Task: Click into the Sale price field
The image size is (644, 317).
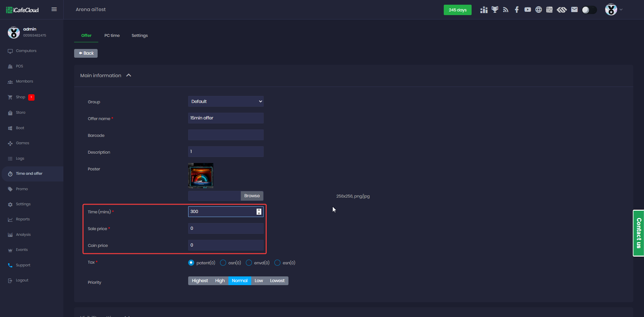Action: [x=226, y=228]
